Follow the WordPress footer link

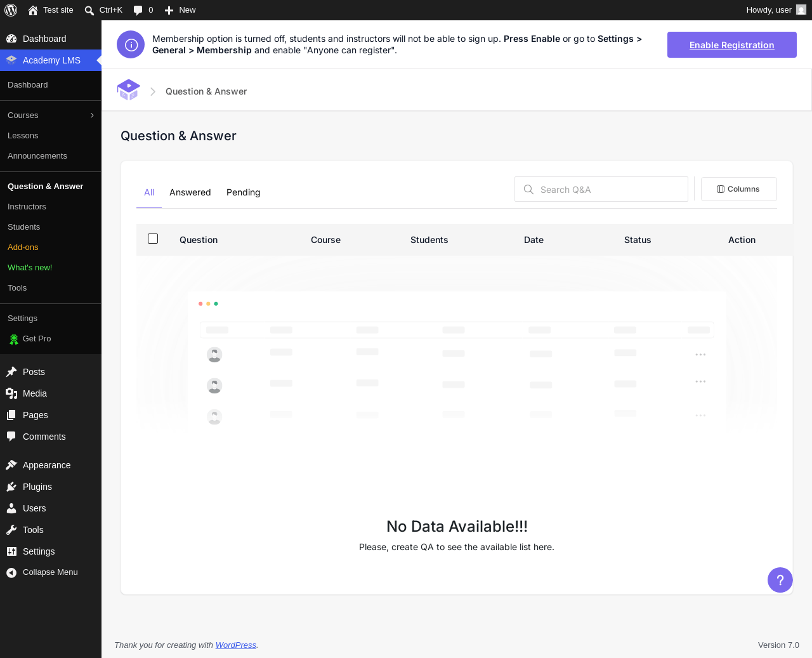click(236, 645)
